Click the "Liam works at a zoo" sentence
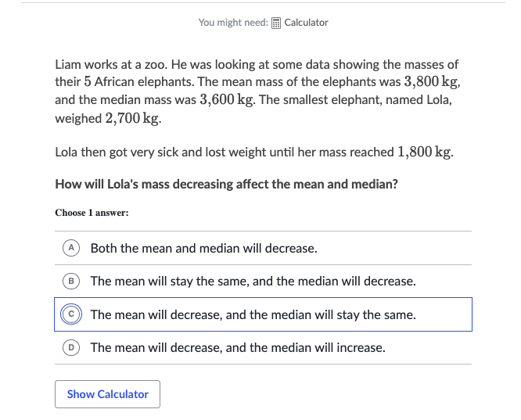This screenshot has height=420, width=521. pyautogui.click(x=111, y=64)
